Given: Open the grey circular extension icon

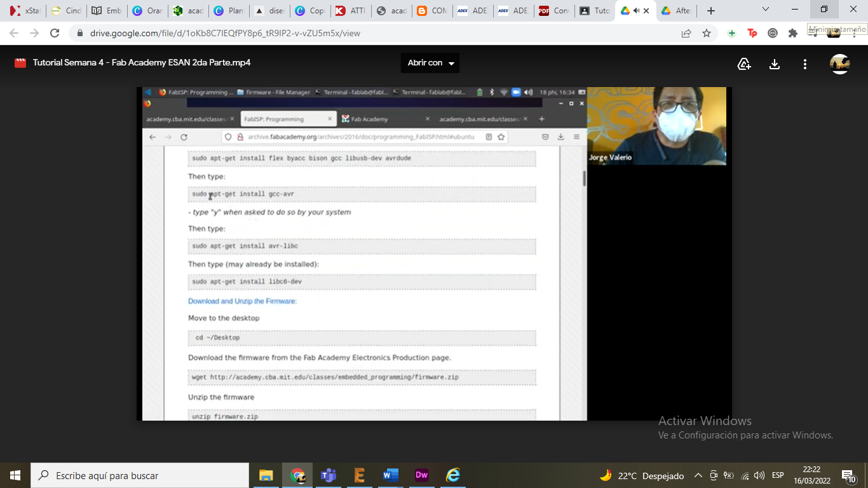Looking at the screenshot, I should click(x=773, y=33).
